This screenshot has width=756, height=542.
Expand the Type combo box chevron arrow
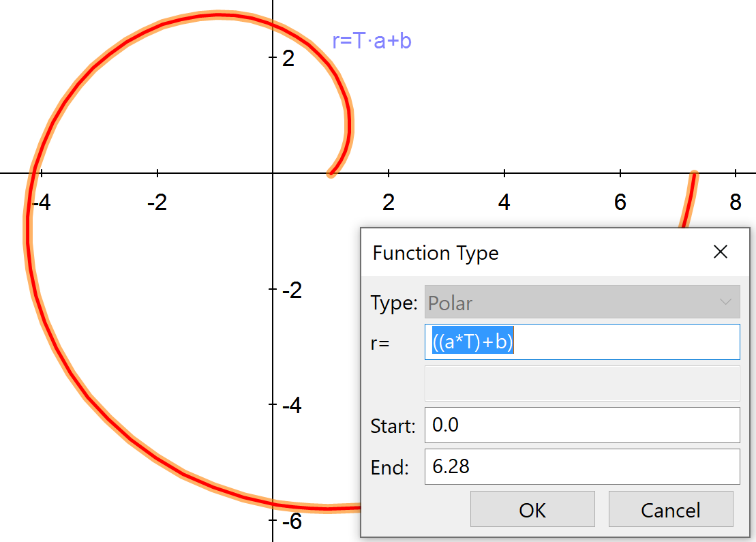pos(726,302)
